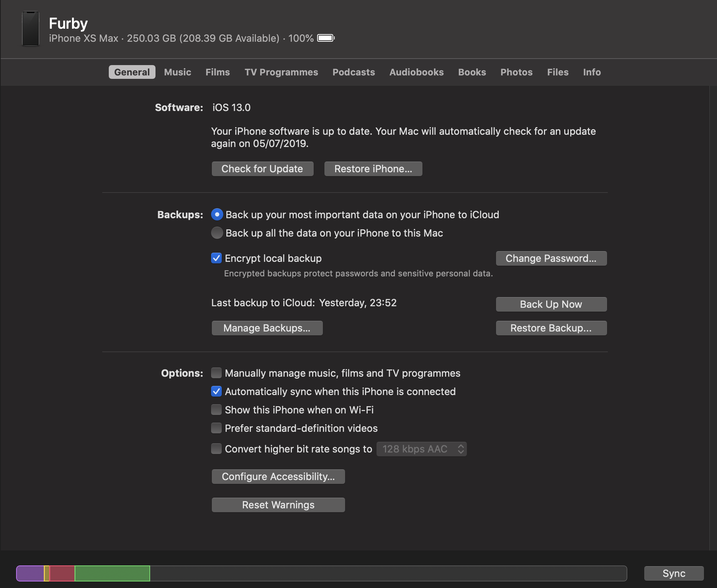Image resolution: width=717 pixels, height=588 pixels.
Task: Start a backup with Back Up Now
Action: tap(551, 304)
